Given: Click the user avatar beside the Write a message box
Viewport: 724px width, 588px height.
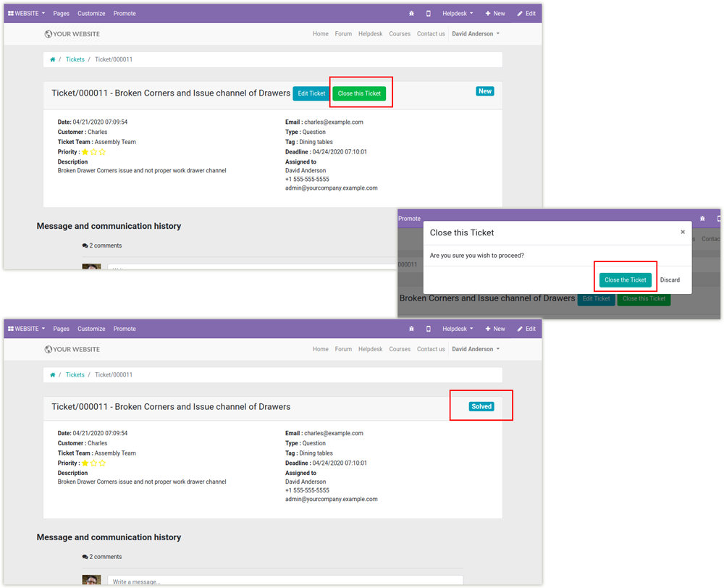Looking at the screenshot, I should (91, 581).
